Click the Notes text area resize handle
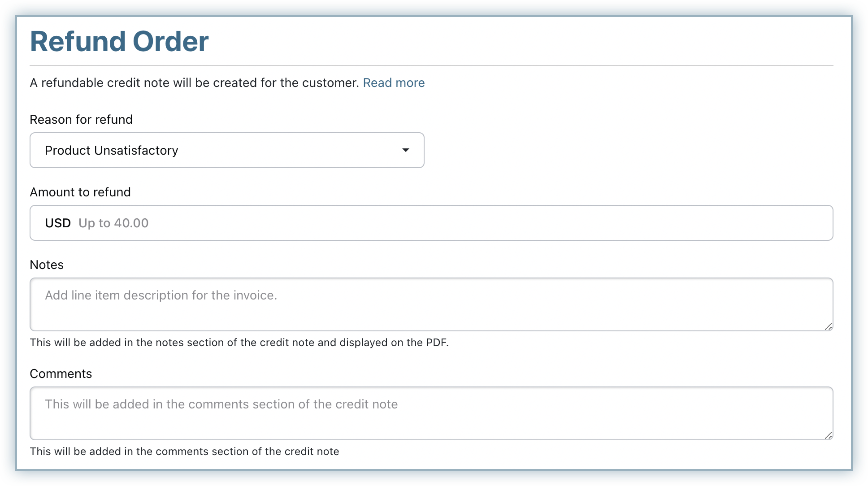 [x=828, y=326]
